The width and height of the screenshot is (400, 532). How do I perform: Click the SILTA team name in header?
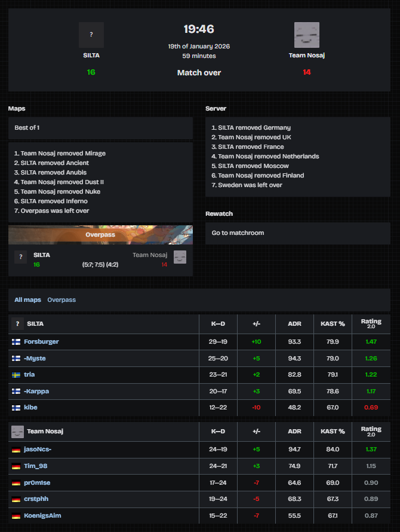(91, 56)
